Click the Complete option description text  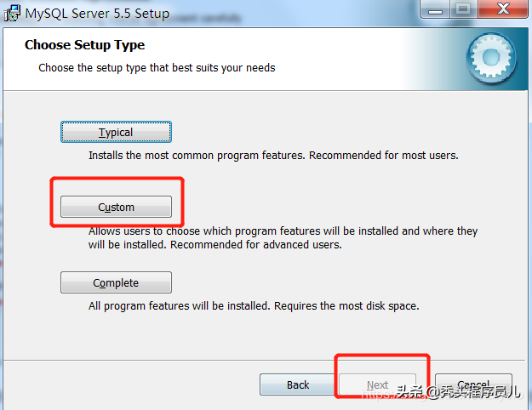(x=254, y=305)
